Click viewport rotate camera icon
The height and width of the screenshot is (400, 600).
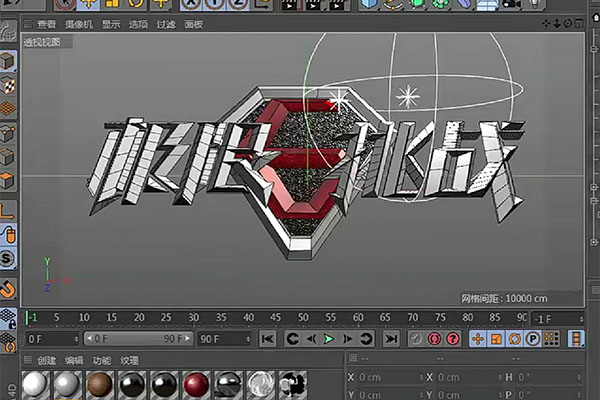coord(568,24)
